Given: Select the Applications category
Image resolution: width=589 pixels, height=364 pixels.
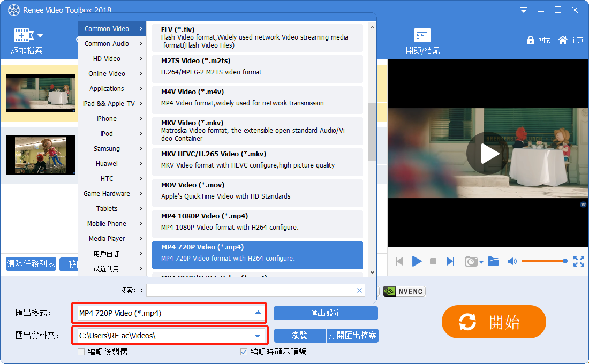Looking at the screenshot, I should 112,89.
